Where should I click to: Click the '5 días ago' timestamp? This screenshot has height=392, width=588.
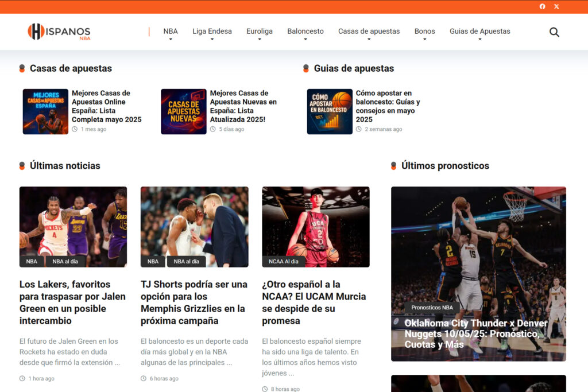pos(231,129)
